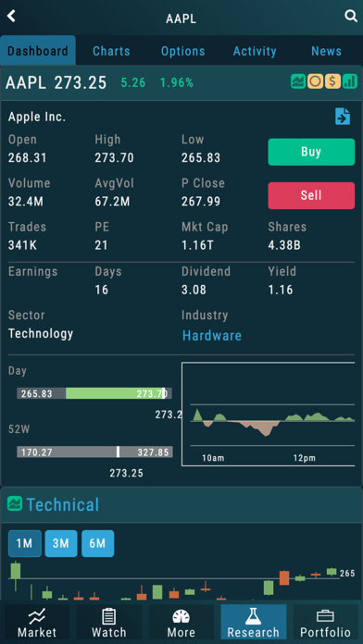This screenshot has height=644, width=363.
Task: Tap the Day range bar 265.83 to 273.70
Action: pyautogui.click(x=94, y=393)
